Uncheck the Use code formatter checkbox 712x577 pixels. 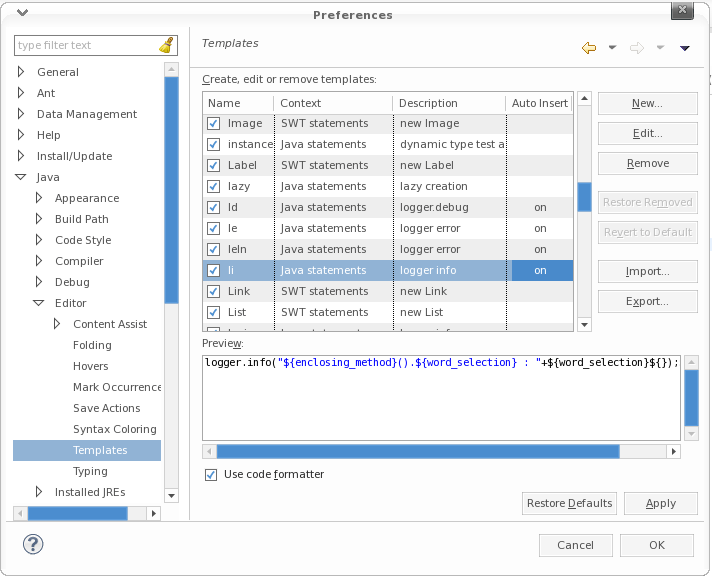[211, 475]
